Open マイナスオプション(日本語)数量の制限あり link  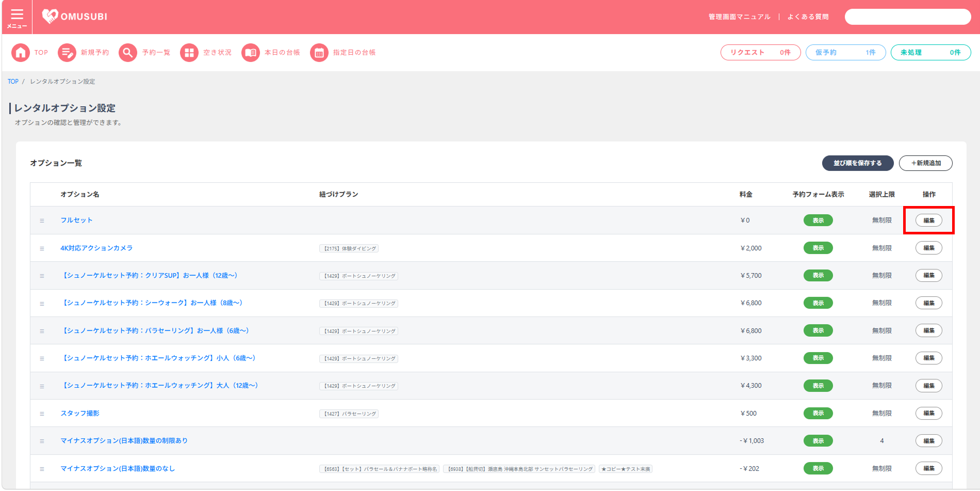pyautogui.click(x=124, y=440)
